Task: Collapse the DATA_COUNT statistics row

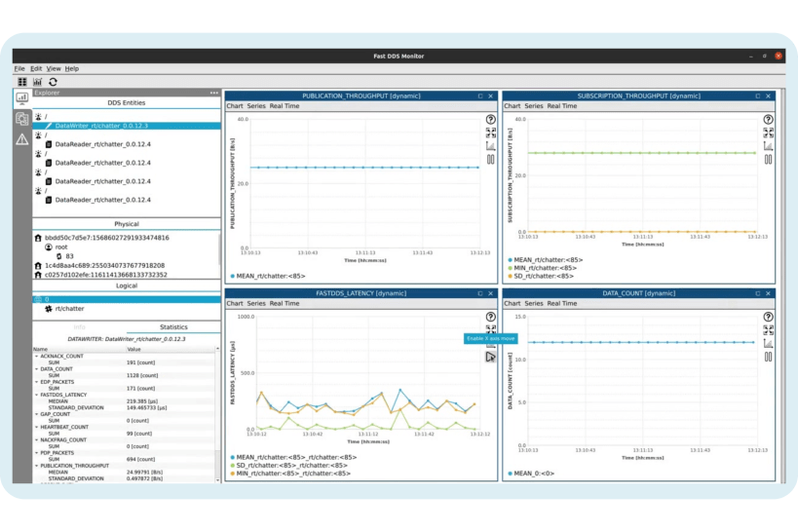Action: [37, 369]
